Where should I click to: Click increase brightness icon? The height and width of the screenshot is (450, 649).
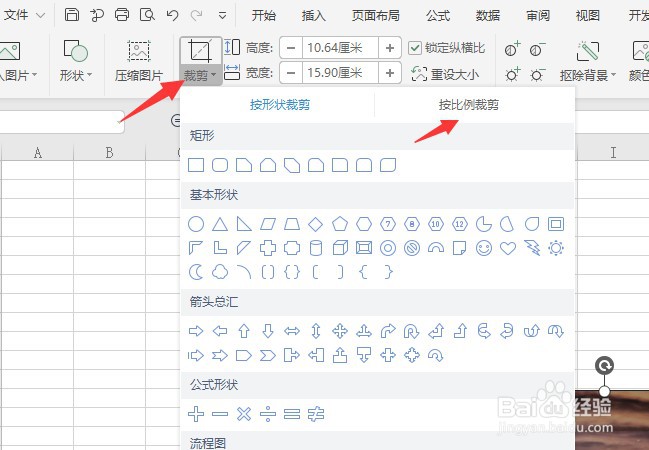[512, 75]
